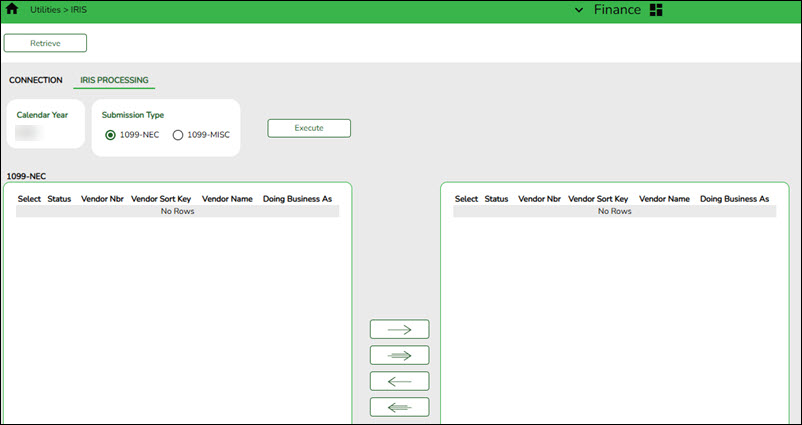This screenshot has width=802, height=425.
Task: Click Vendor Sort Key header in right table
Action: [598, 199]
